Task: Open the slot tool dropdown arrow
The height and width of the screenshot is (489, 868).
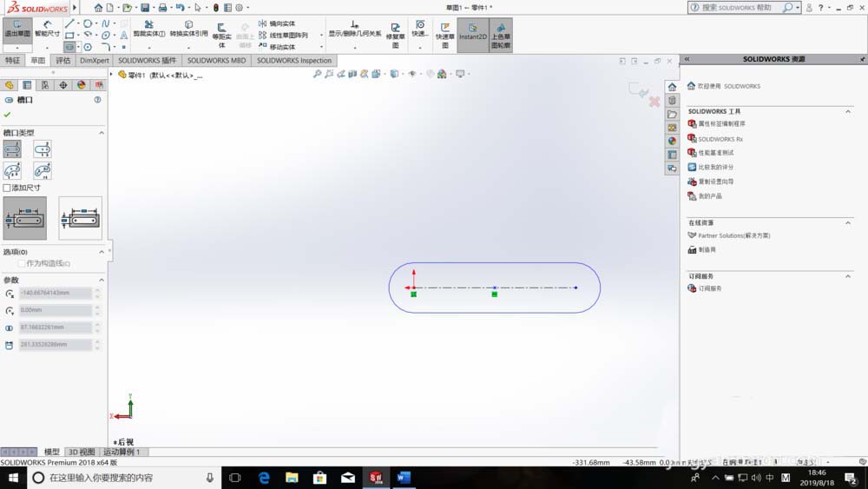Action: coord(78,47)
